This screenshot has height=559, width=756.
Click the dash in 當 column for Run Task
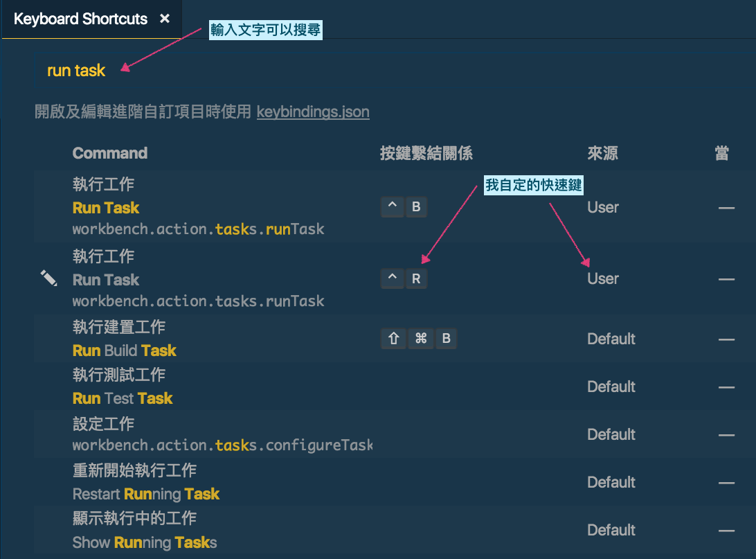point(725,206)
